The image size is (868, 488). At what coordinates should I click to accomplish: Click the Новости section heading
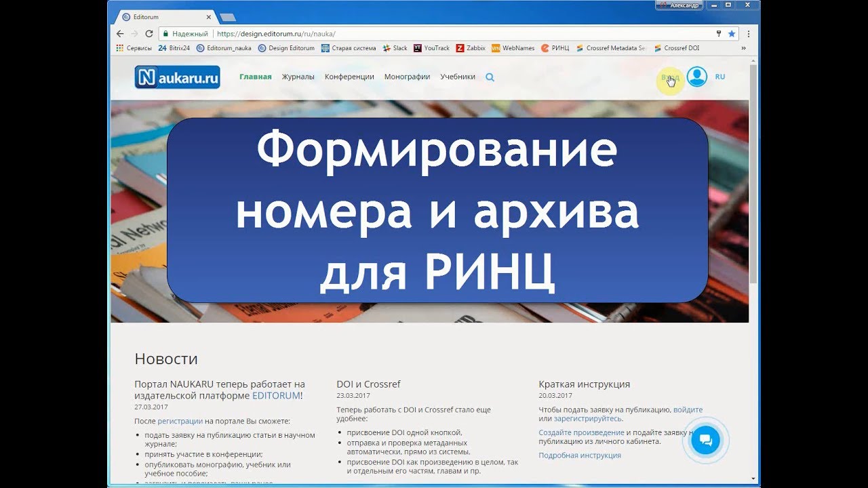[166, 359]
